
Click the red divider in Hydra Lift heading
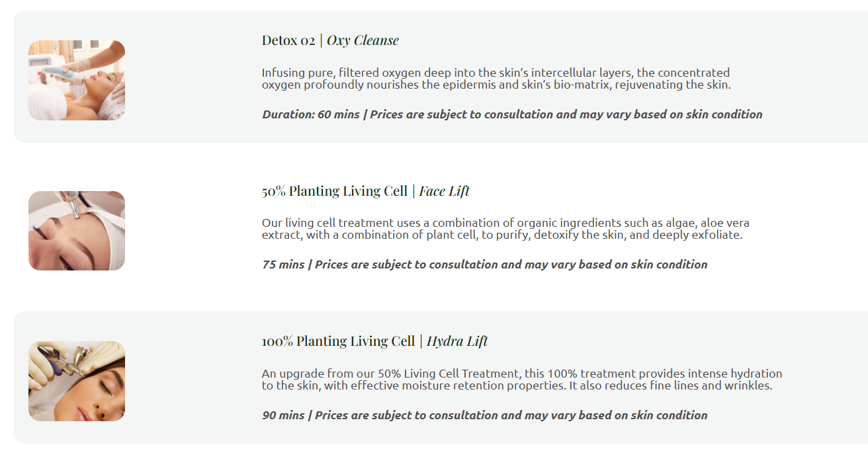[421, 342]
